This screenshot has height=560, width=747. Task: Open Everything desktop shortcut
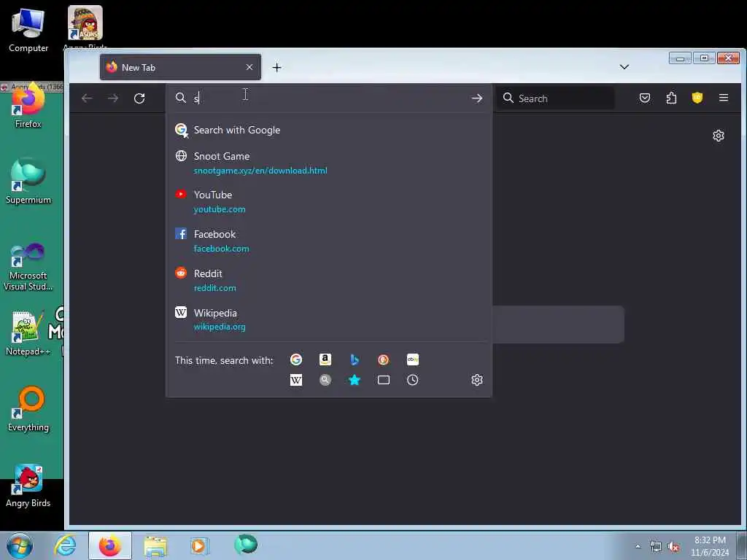28,408
